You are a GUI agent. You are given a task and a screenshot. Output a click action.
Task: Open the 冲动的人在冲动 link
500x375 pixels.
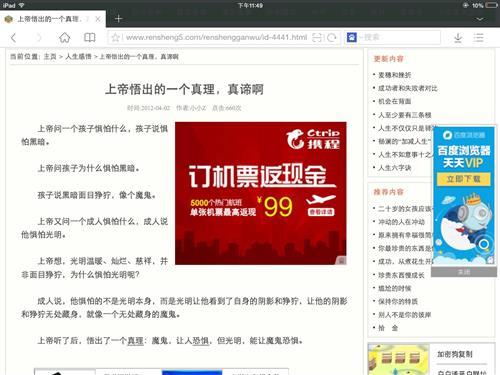[x=401, y=222]
